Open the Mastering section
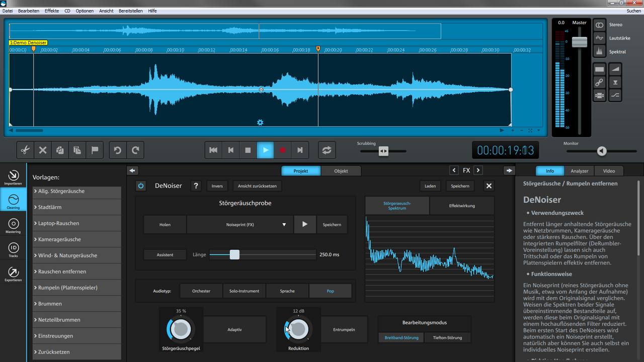This screenshot has height=362, width=644. (13, 225)
